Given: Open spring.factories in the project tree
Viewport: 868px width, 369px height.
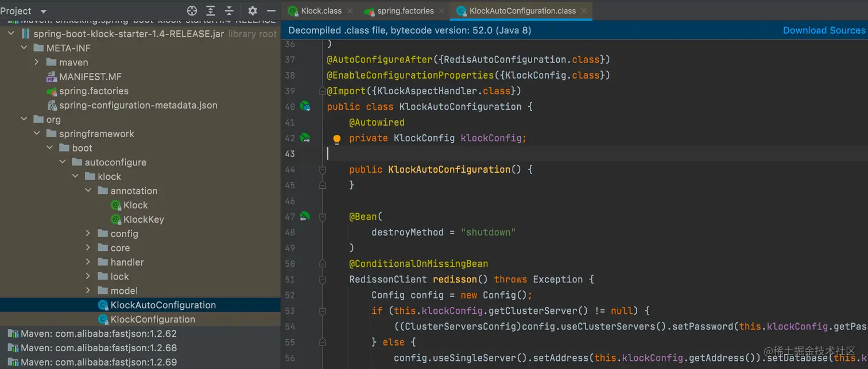Looking at the screenshot, I should 94,91.
